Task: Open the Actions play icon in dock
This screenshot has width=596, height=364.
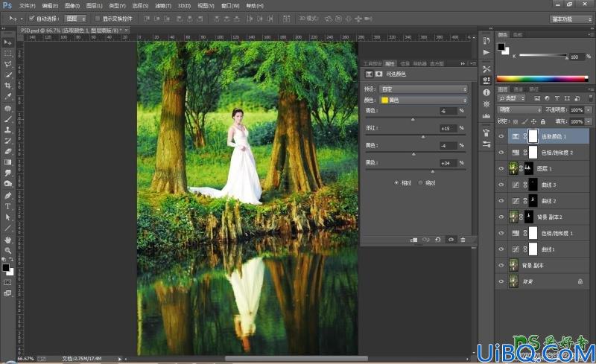Action: 486,52
